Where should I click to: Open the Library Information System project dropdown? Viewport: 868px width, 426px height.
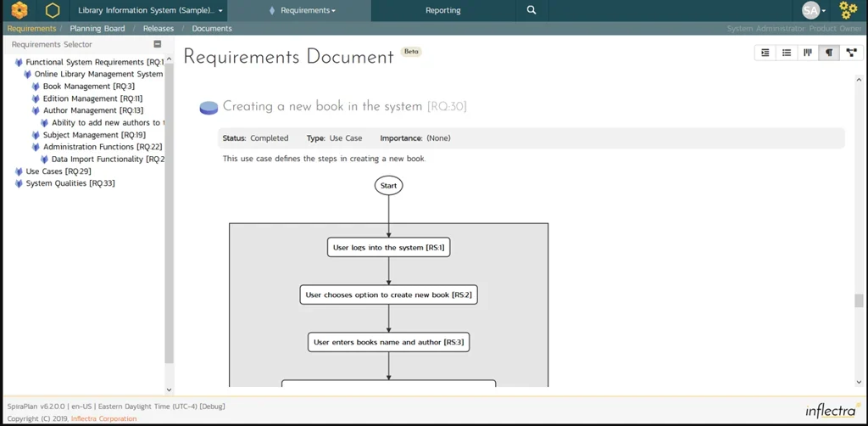(x=150, y=10)
